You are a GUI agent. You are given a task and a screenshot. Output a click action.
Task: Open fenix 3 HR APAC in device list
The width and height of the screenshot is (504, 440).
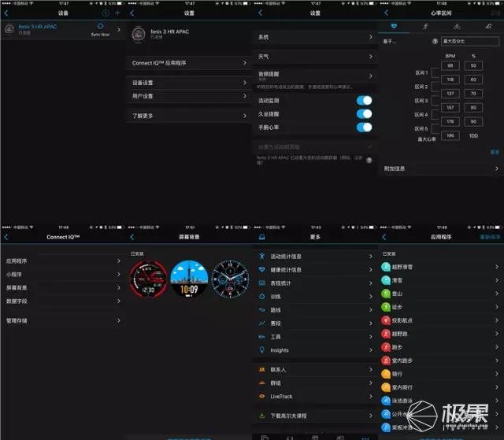click(63, 30)
